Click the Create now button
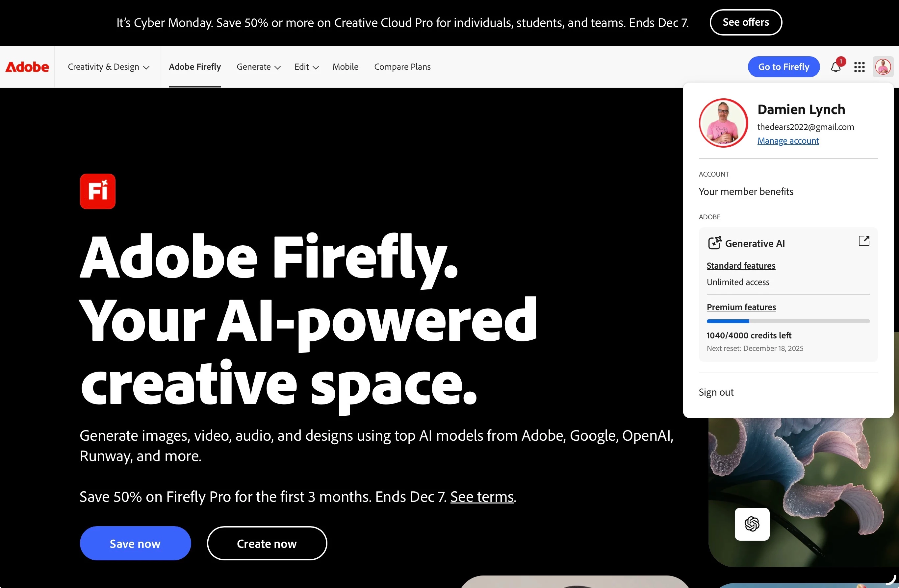 (267, 543)
